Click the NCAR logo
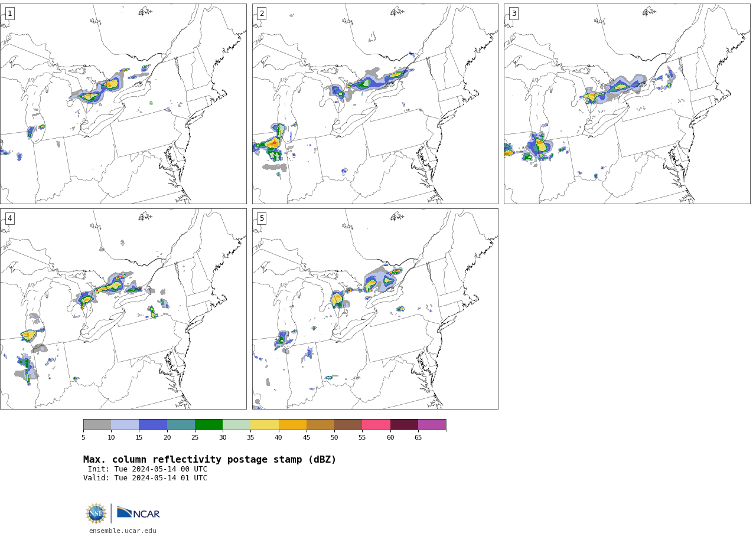The image size is (756, 537). pos(138,513)
